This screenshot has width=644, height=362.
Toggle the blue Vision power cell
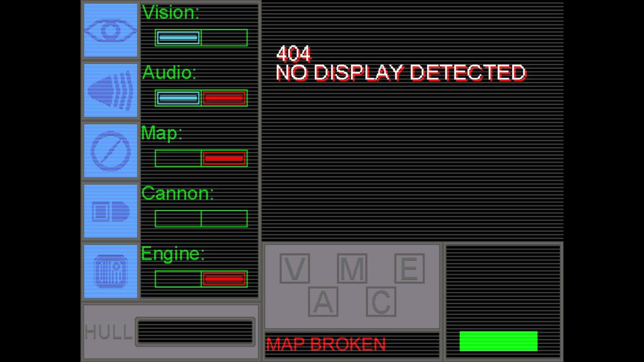tap(178, 38)
